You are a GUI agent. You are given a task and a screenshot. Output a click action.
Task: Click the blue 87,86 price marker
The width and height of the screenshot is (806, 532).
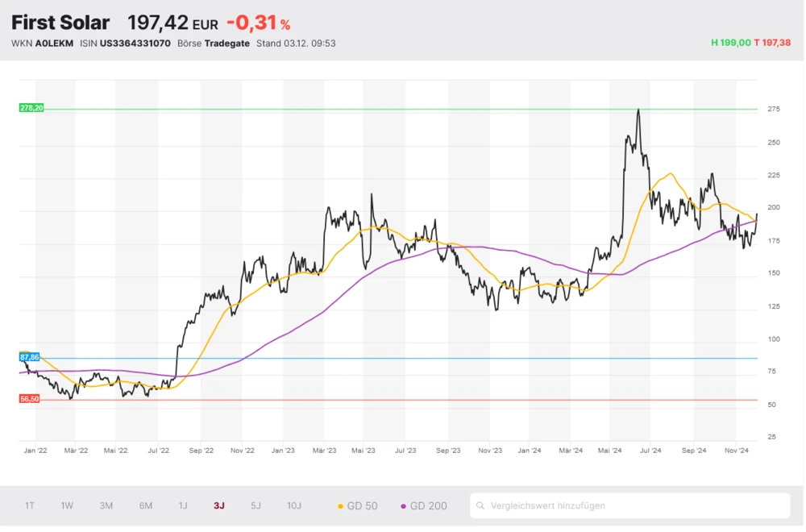pos(29,356)
